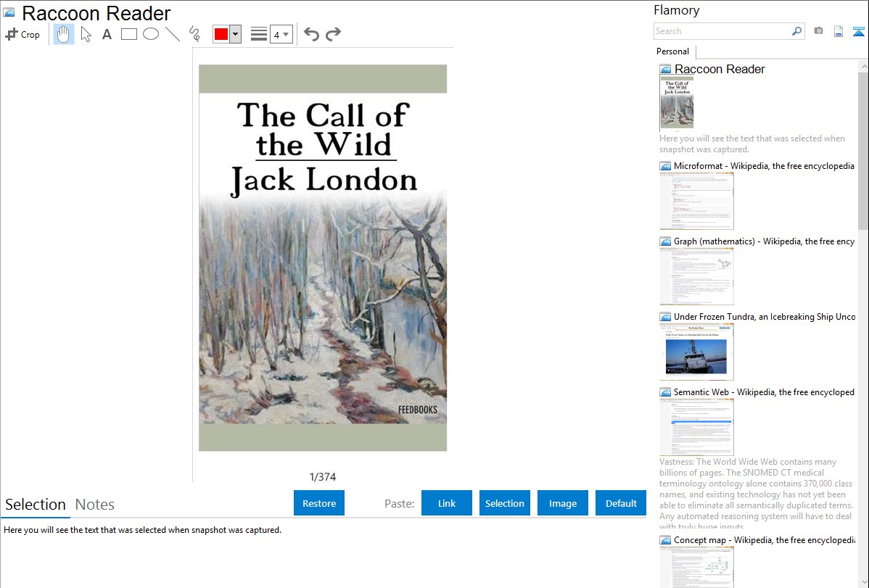
Task: Open the Raccoon Reader snapshot thumbnail in list
Action: click(677, 102)
